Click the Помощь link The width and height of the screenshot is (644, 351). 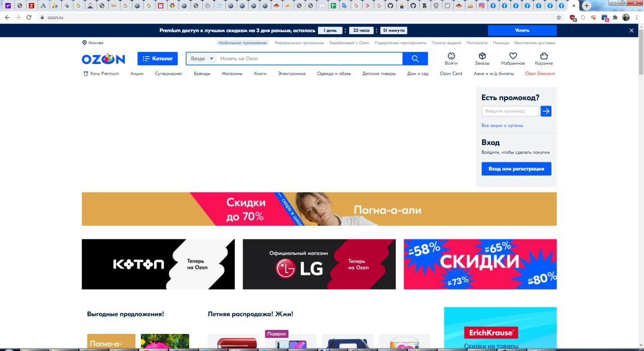coord(501,43)
